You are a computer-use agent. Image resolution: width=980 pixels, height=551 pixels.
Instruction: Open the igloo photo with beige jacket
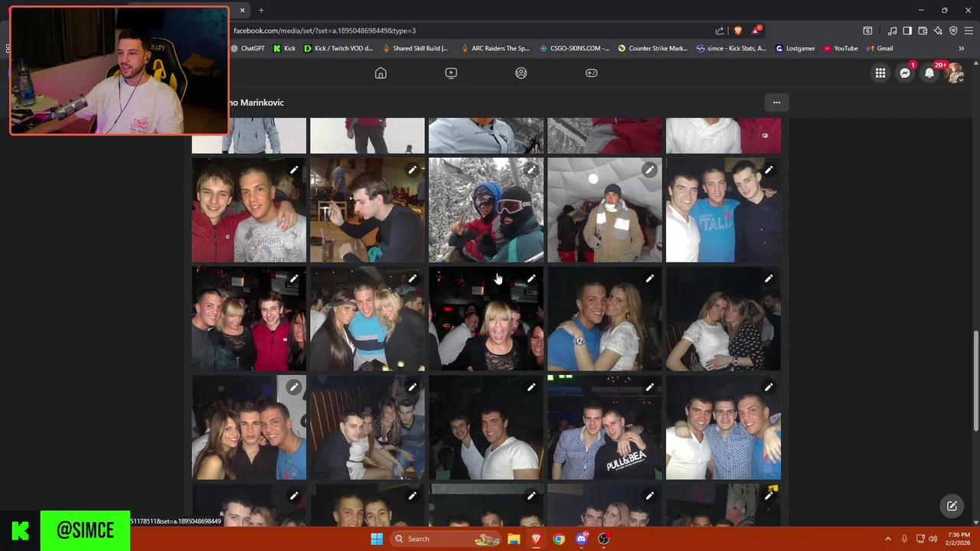pos(605,210)
